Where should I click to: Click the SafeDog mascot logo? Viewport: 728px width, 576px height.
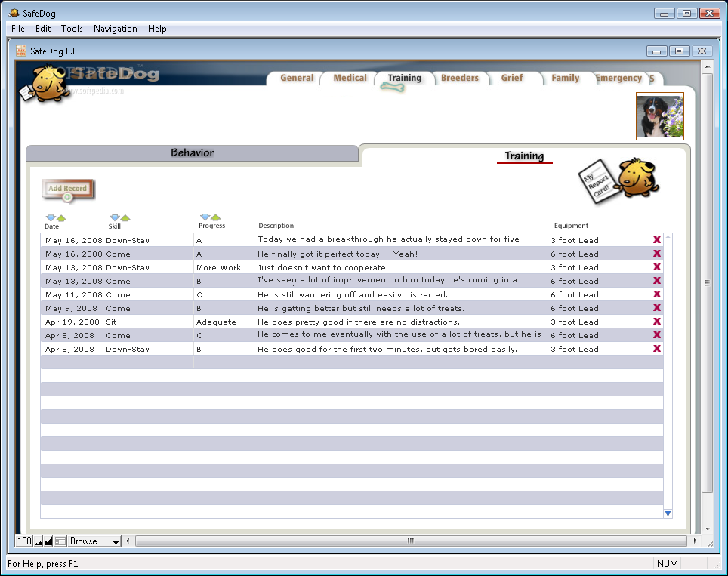pos(44,84)
